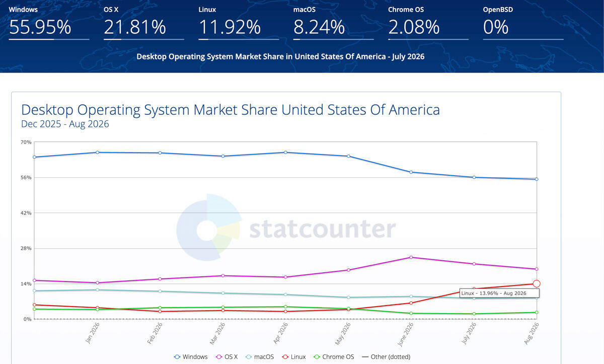The height and width of the screenshot is (364, 604).
Task: Select the Windows Aug 2026 data point
Action: (x=537, y=179)
